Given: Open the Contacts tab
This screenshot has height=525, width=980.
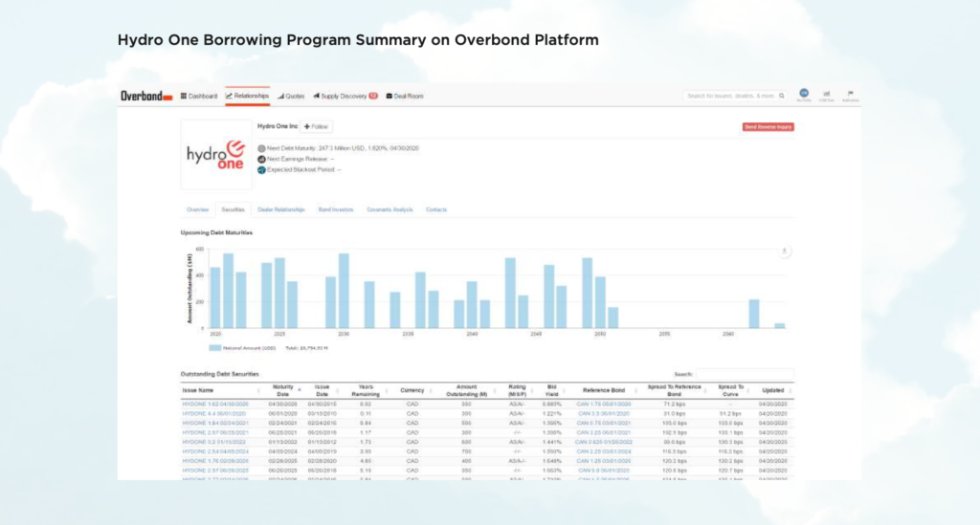Looking at the screenshot, I should pos(436,209).
